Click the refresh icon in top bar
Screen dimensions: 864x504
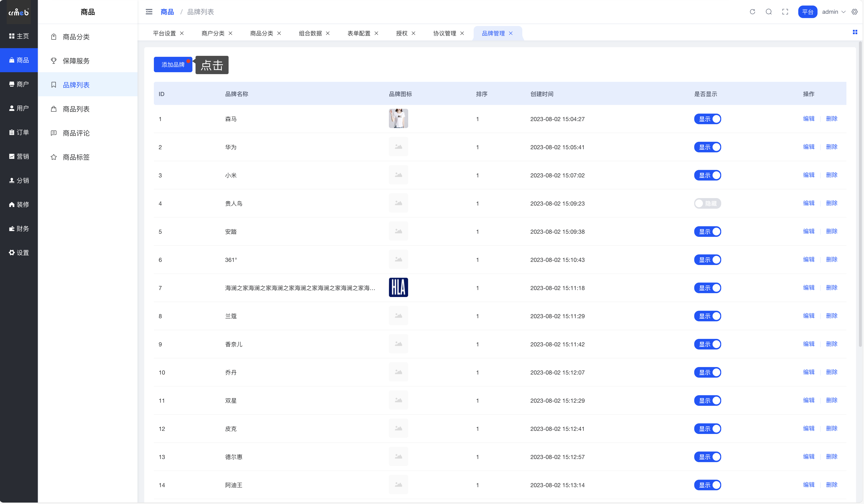pyautogui.click(x=752, y=12)
